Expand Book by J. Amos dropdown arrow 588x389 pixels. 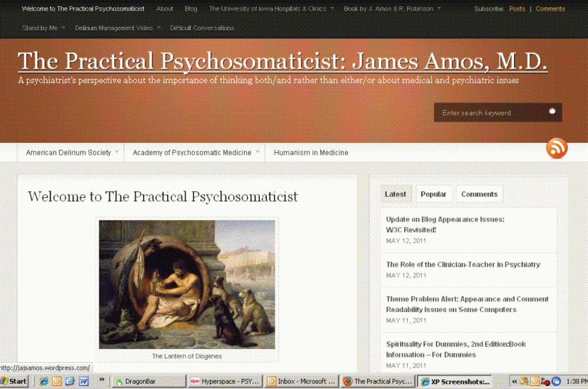pos(439,8)
